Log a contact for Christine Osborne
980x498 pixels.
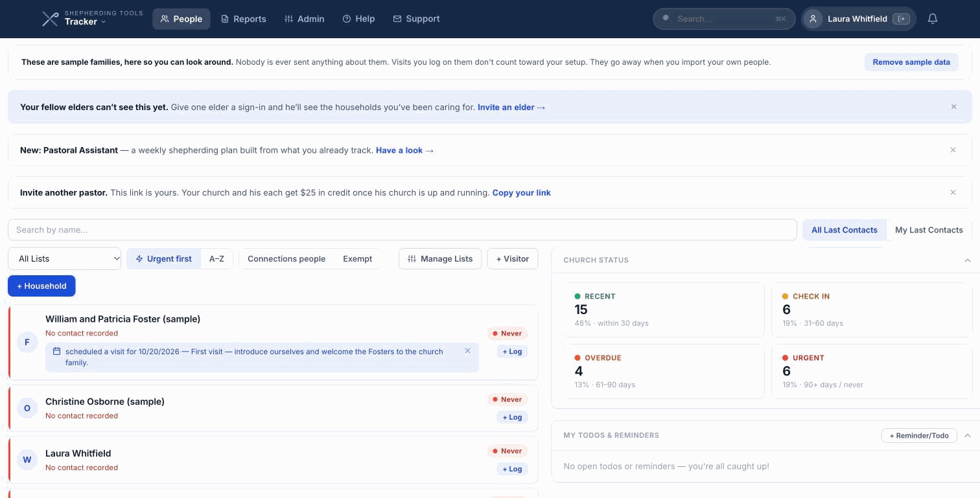[512, 417]
